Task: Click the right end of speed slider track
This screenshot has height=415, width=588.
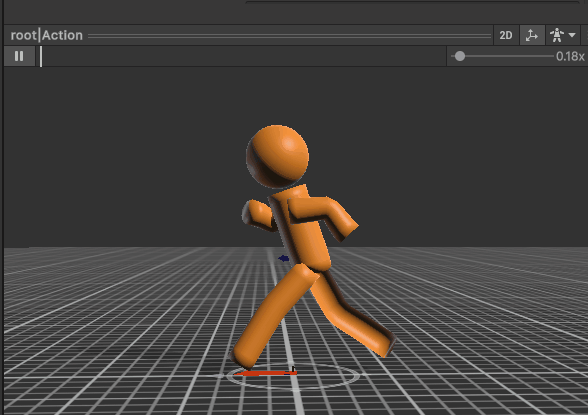Action: click(x=552, y=56)
